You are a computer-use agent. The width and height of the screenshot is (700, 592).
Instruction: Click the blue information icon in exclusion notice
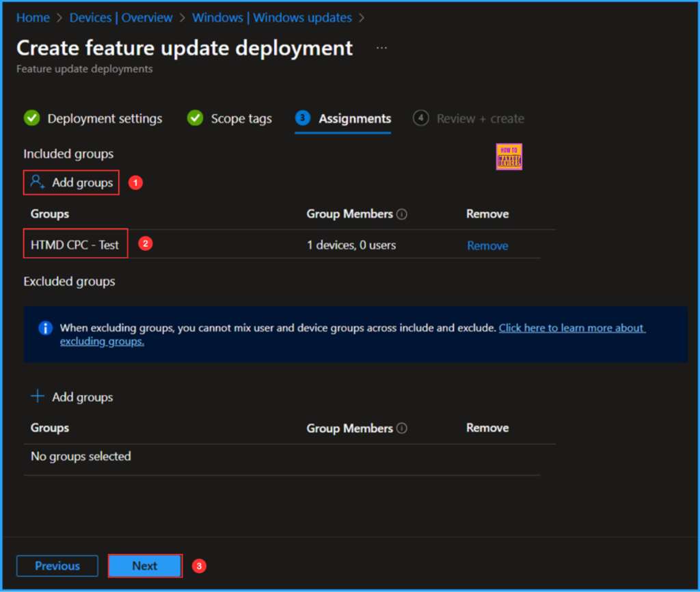[x=45, y=328]
